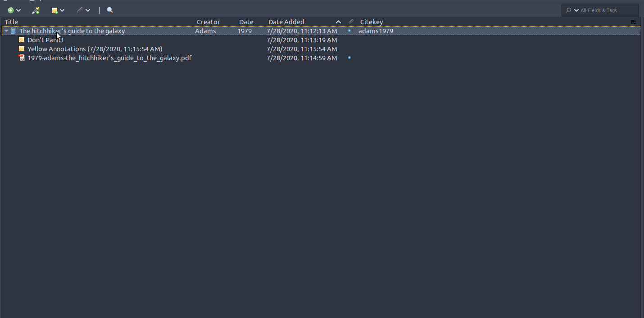Screen dimensions: 644x318
Task: Toggle sort direction arrow on Date Added
Action: [x=338, y=22]
